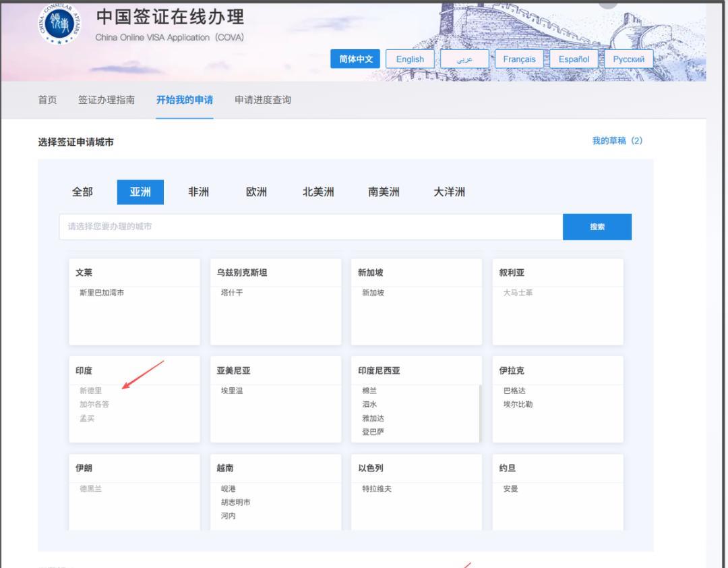The width and height of the screenshot is (728, 568).
Task: Choose 埃里温 under 亚美尼亚
Action: click(232, 391)
